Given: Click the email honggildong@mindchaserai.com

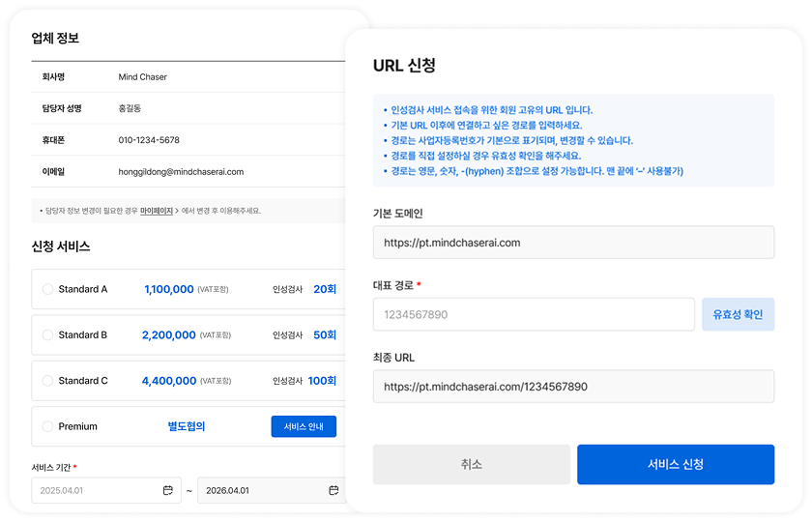Looking at the screenshot, I should click(181, 171).
